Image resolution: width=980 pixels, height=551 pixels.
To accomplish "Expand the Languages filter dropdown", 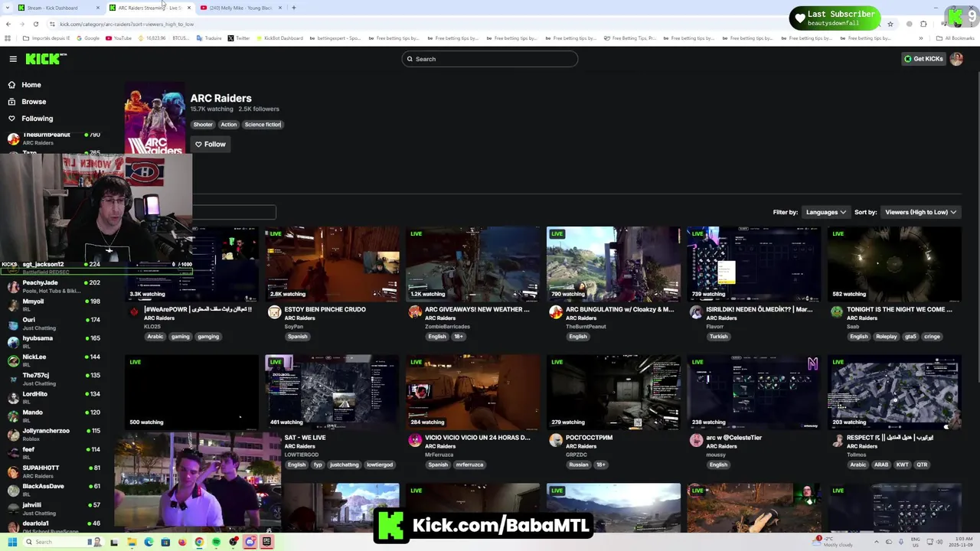I will [825, 212].
